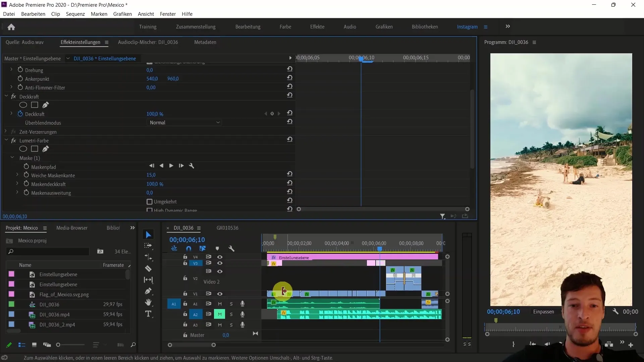Select the Track Select Forward tool
644x362 pixels.
click(x=148, y=246)
